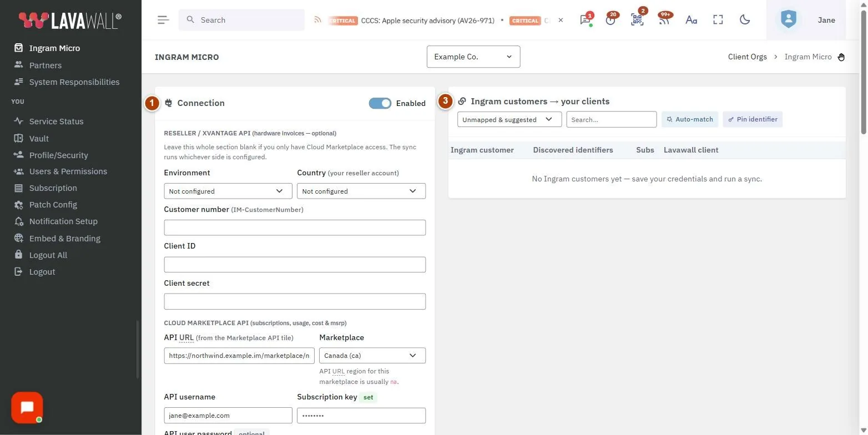Open the RSS feed icon with 99+ badge

(664, 20)
